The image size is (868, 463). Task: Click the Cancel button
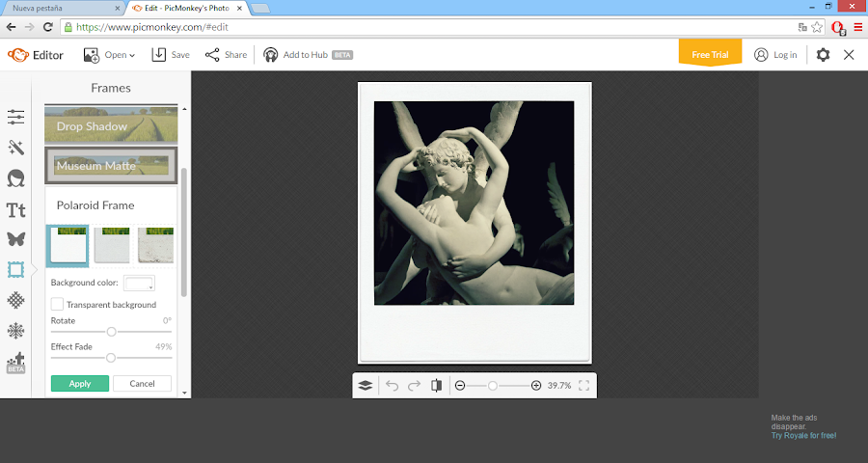tap(143, 383)
